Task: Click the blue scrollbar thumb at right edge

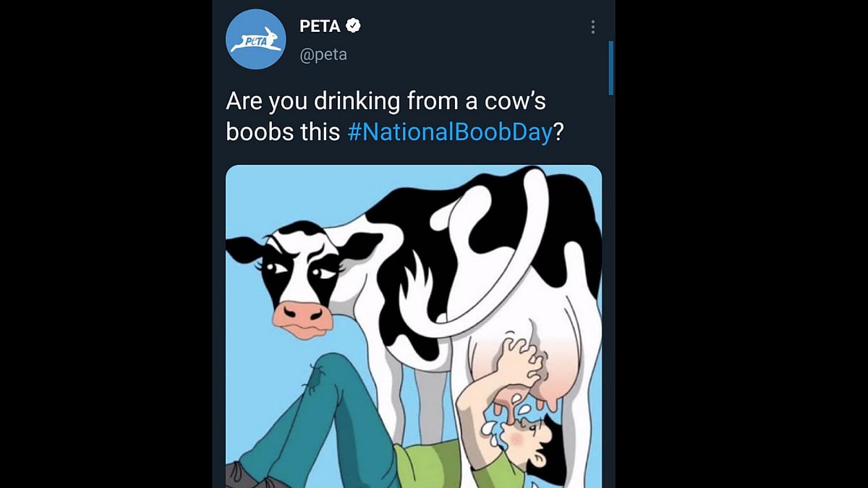Action: click(x=611, y=68)
